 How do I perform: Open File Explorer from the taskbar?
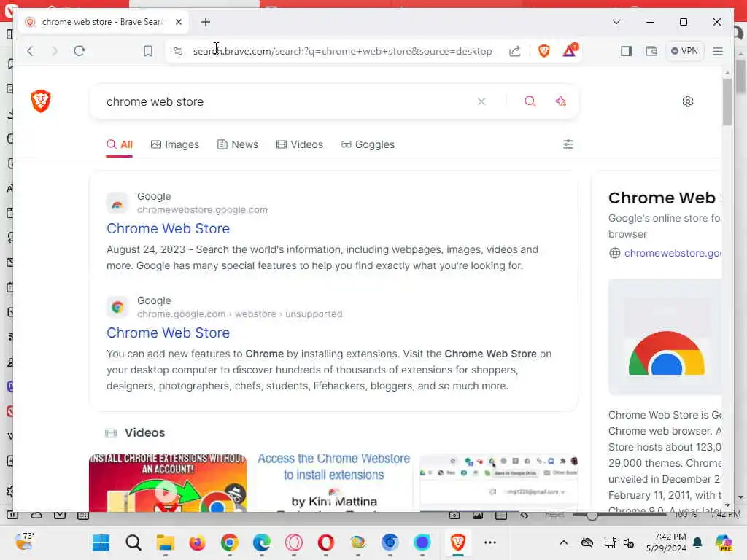pos(166,542)
